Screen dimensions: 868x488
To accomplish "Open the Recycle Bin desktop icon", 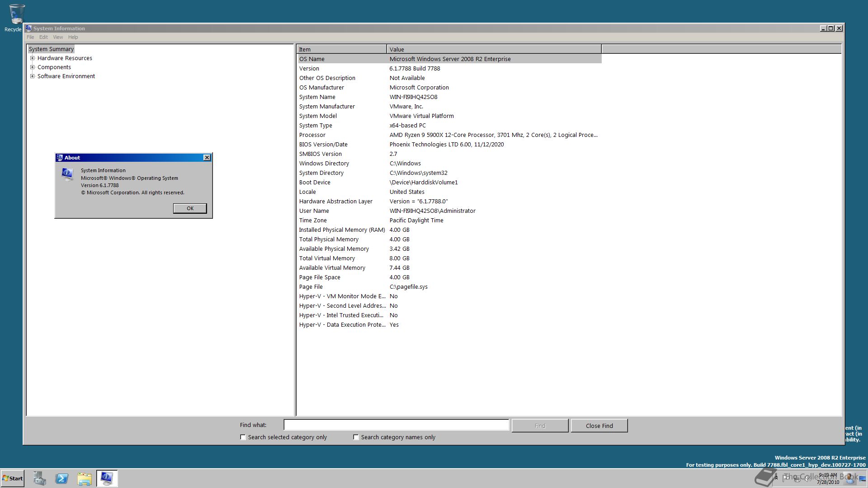I will (16, 18).
